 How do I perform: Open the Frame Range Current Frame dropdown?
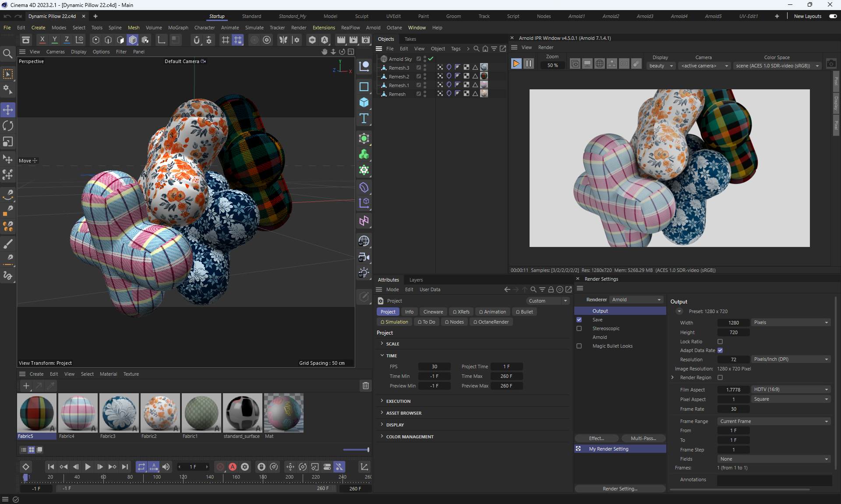(774, 421)
